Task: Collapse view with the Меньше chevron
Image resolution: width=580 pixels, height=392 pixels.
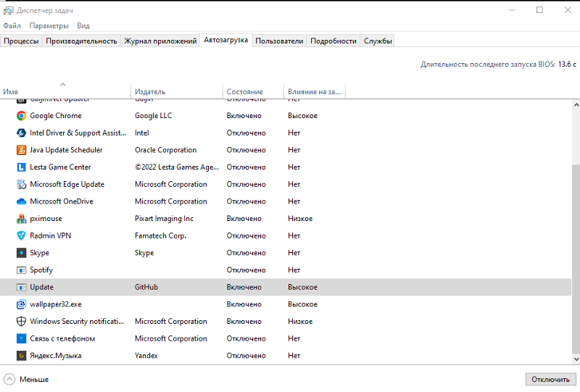Action: click(x=9, y=379)
